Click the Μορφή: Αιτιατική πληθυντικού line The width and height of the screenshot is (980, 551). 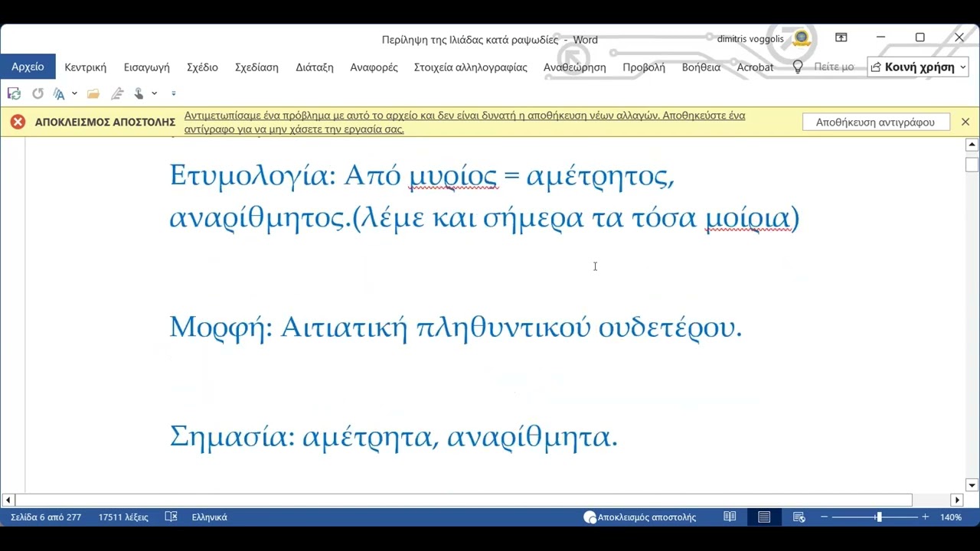(456, 328)
